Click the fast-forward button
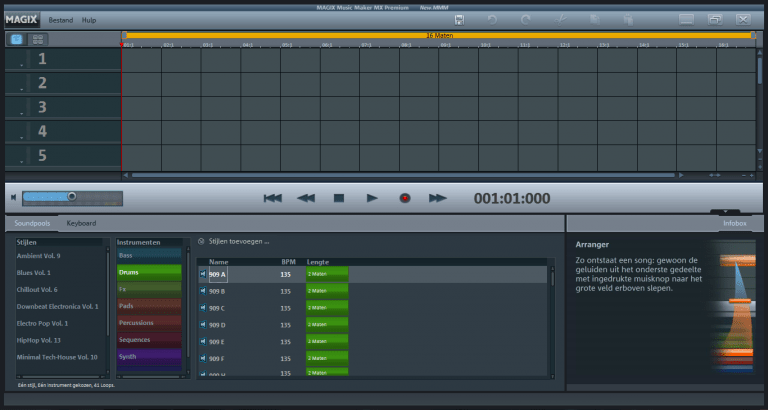768x410 pixels. pos(438,198)
